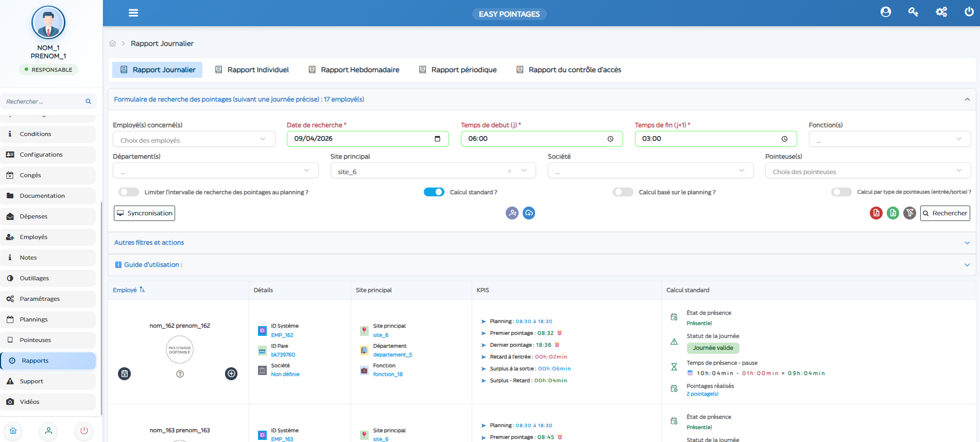Click the search magnifier in sidebar

tap(88, 101)
